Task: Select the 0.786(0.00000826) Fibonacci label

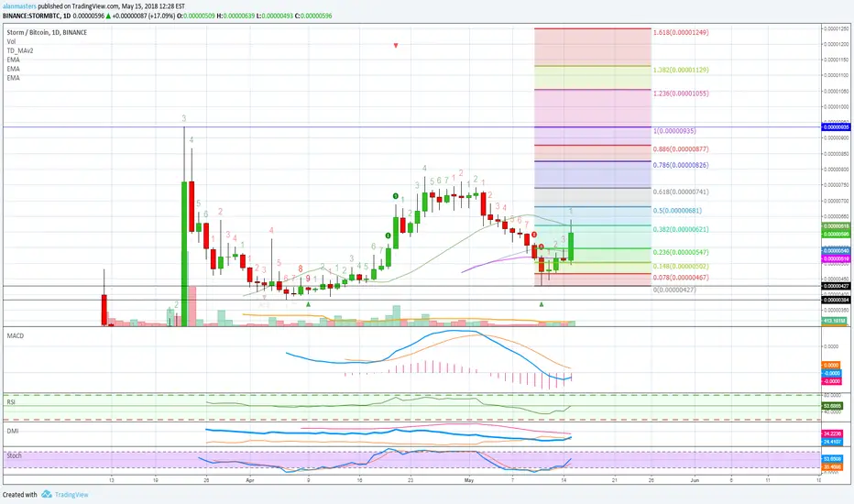Action: [681, 165]
